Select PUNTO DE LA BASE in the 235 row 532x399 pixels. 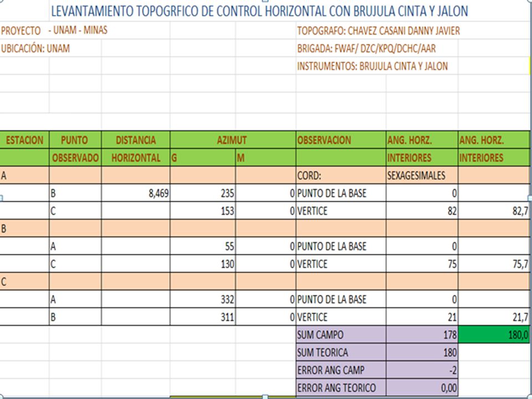tap(341, 193)
